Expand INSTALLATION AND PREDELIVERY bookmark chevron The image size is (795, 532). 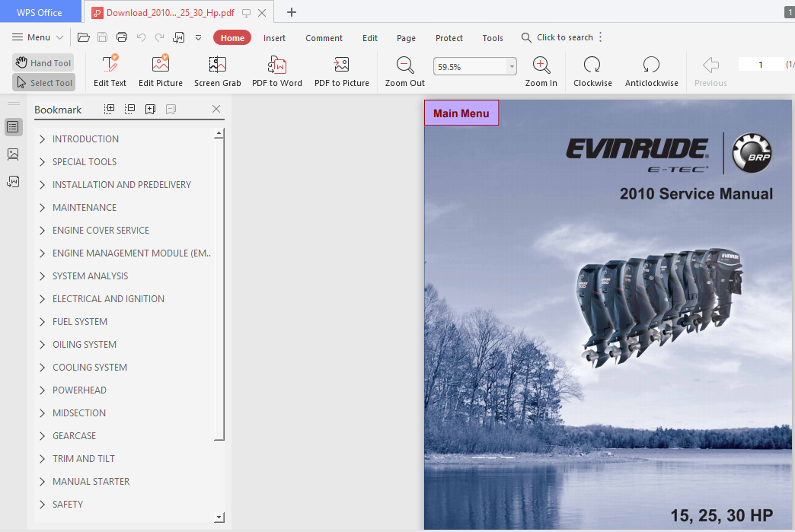42,184
